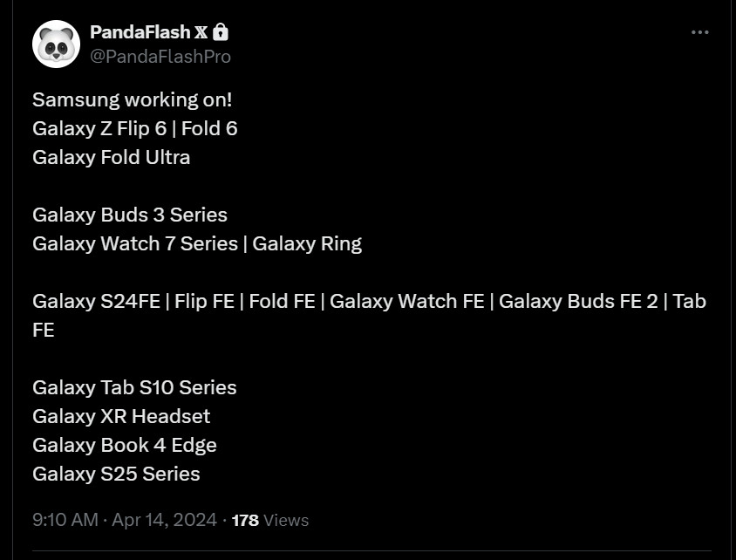Open PandaFlash's panda profile avatar

(x=55, y=42)
